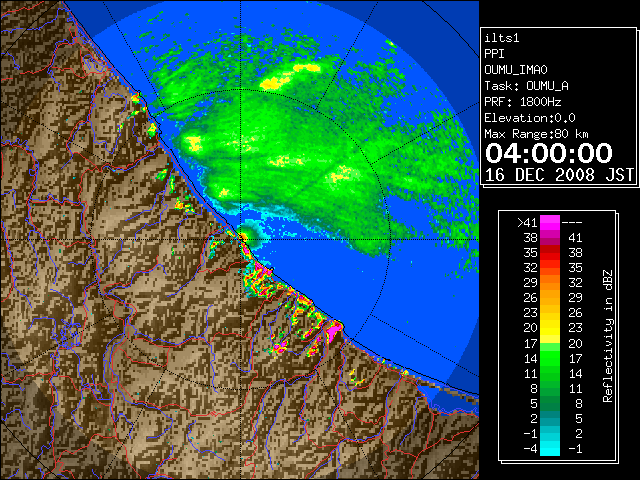Pick the cyan -4 dBZ legend swatch
Viewport: 640px width, 480px height.
pos(550,449)
